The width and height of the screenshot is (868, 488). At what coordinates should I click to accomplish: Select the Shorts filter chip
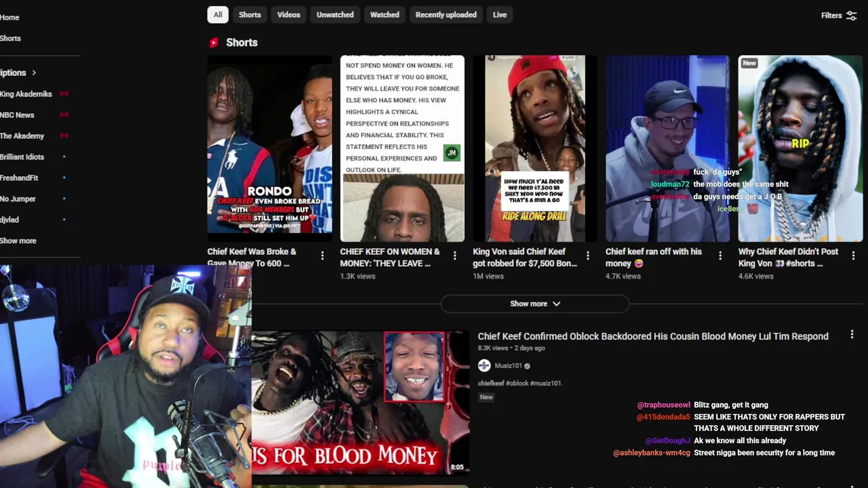click(x=250, y=15)
